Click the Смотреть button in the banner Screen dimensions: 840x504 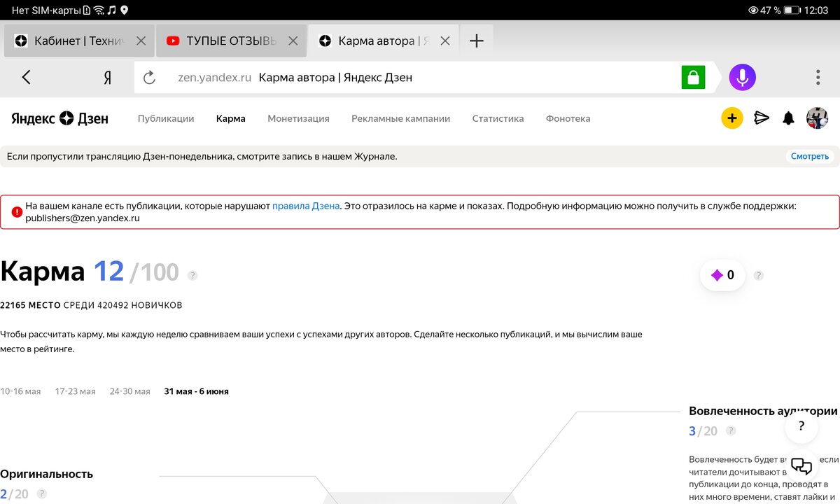pos(810,156)
